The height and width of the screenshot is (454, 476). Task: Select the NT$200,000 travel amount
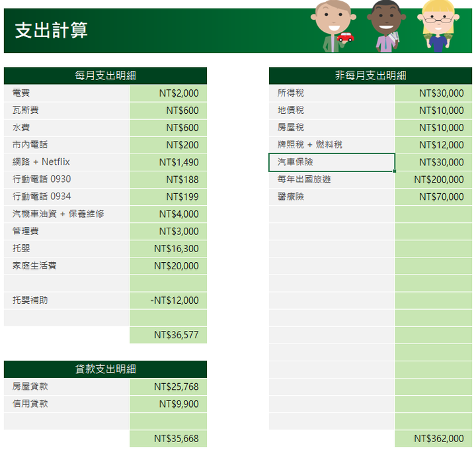click(434, 179)
